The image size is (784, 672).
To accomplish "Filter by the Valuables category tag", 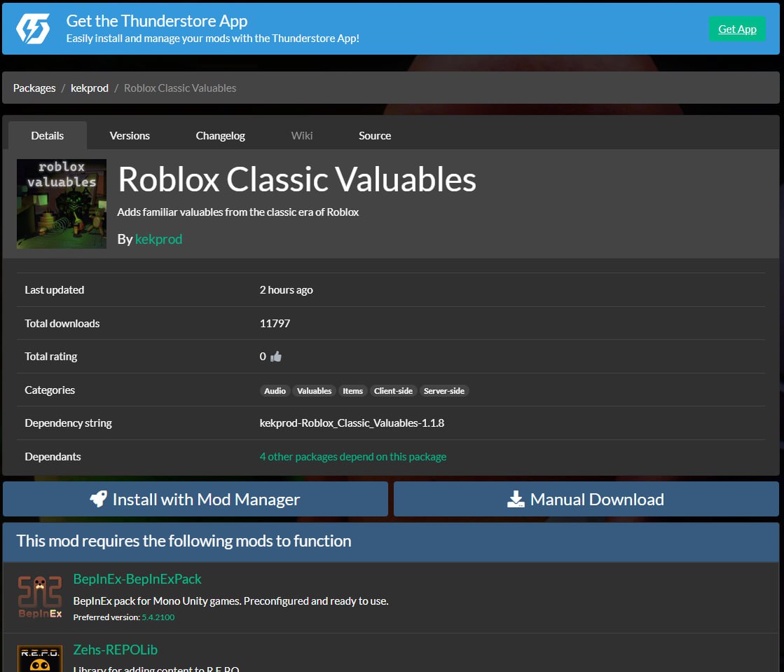I will 314,391.
